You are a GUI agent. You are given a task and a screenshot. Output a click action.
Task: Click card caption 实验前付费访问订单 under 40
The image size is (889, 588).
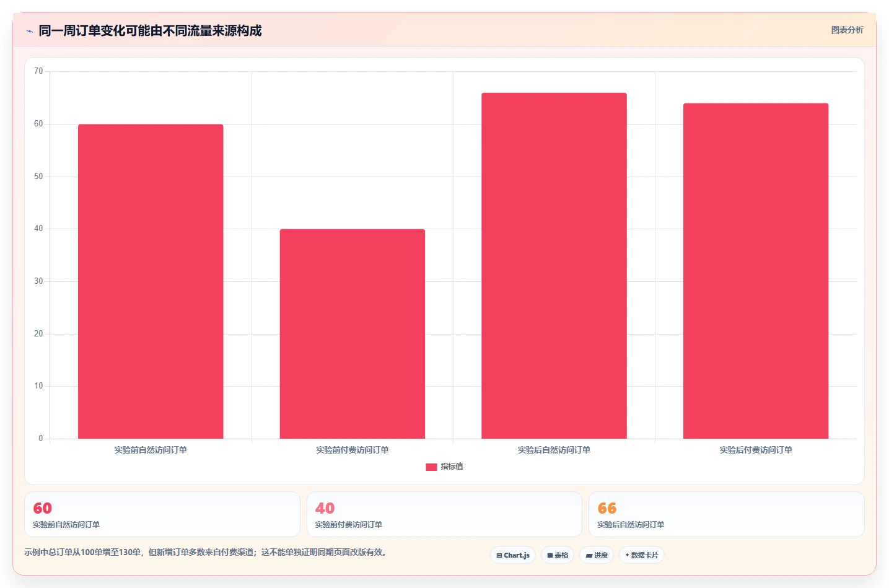(349, 524)
